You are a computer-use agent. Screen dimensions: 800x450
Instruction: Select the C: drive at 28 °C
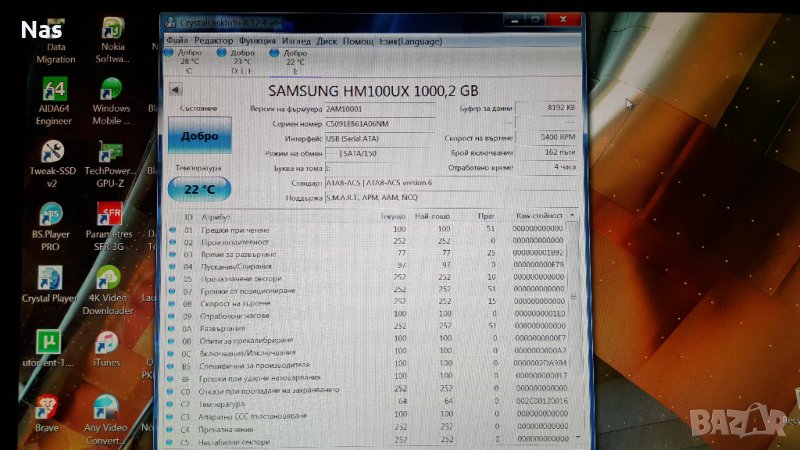(189, 61)
